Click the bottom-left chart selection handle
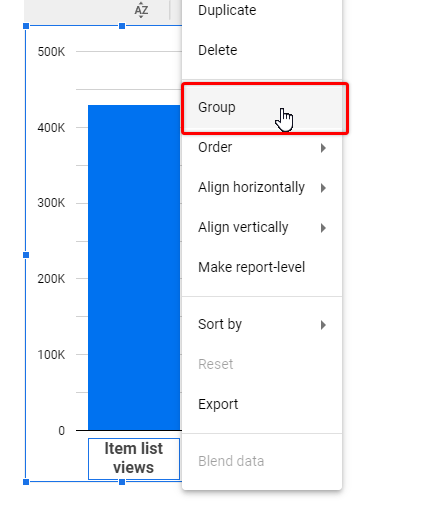The height and width of the screenshot is (522, 429). (26, 482)
